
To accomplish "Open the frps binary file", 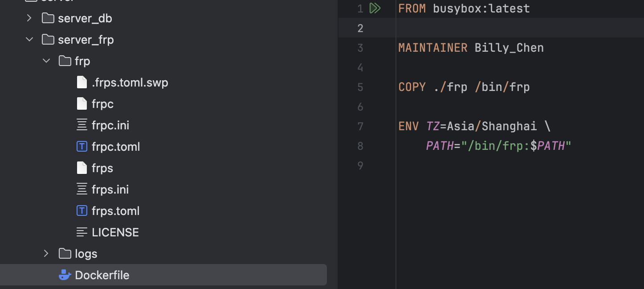I will (102, 168).
